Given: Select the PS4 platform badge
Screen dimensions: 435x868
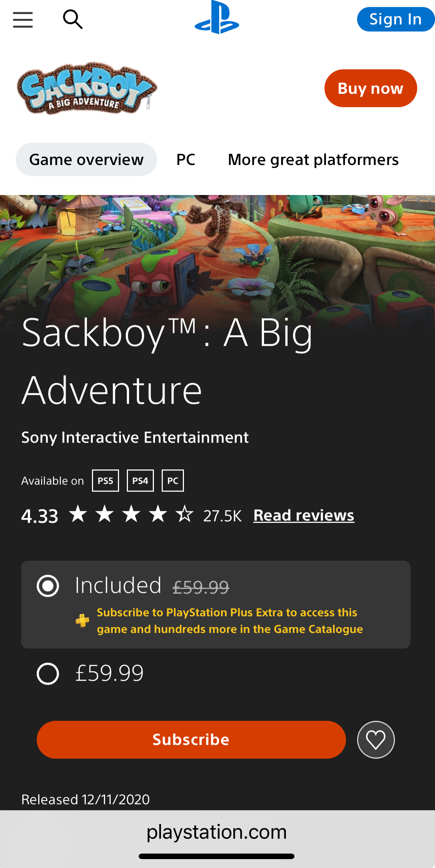Looking at the screenshot, I should click(x=140, y=481).
